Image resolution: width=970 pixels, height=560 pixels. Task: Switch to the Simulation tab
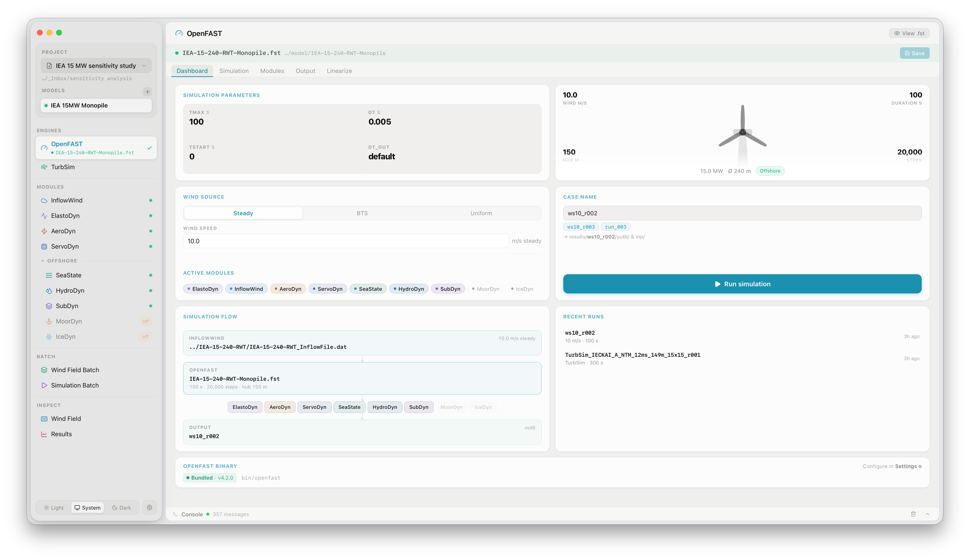pyautogui.click(x=234, y=71)
